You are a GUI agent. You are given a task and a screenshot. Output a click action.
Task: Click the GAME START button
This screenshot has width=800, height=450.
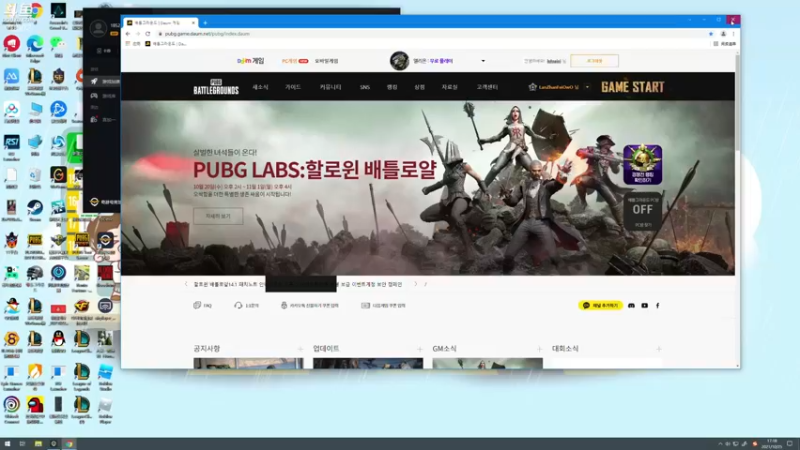point(633,87)
